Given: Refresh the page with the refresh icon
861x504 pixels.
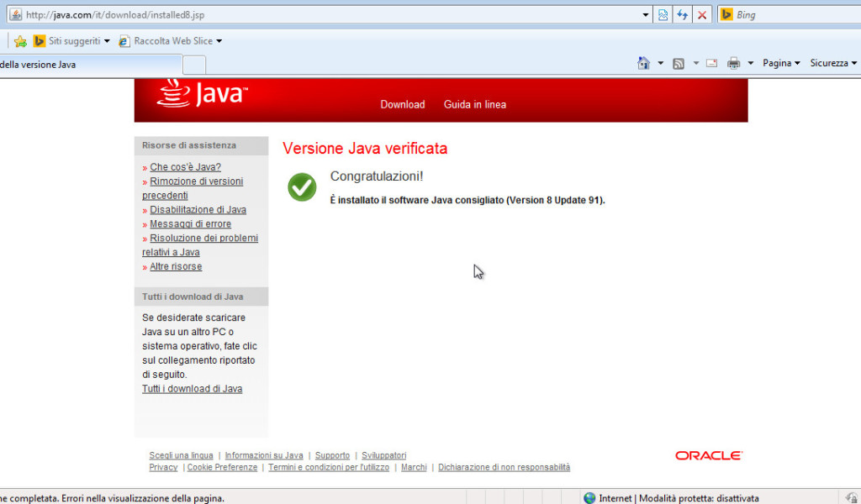Looking at the screenshot, I should pyautogui.click(x=683, y=15).
